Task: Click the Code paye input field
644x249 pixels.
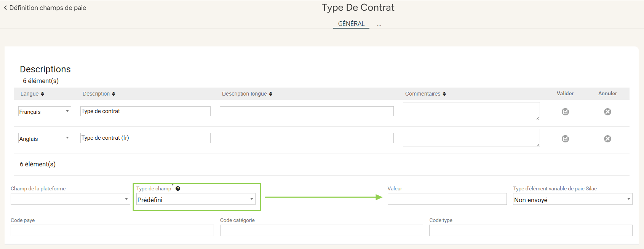Action: [x=112, y=230]
